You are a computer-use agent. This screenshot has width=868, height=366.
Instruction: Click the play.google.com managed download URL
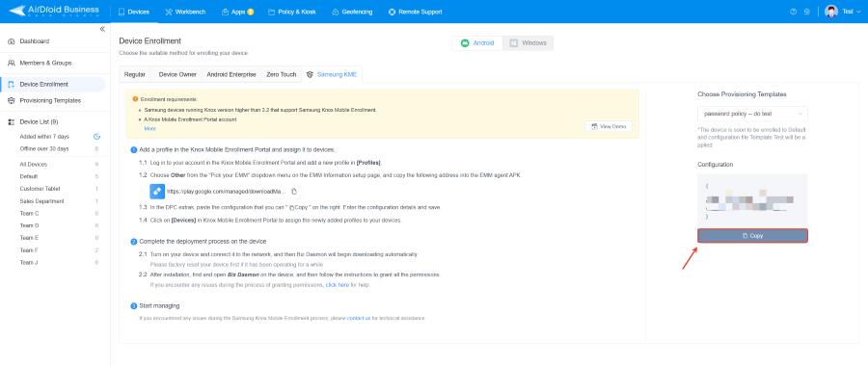tap(227, 192)
